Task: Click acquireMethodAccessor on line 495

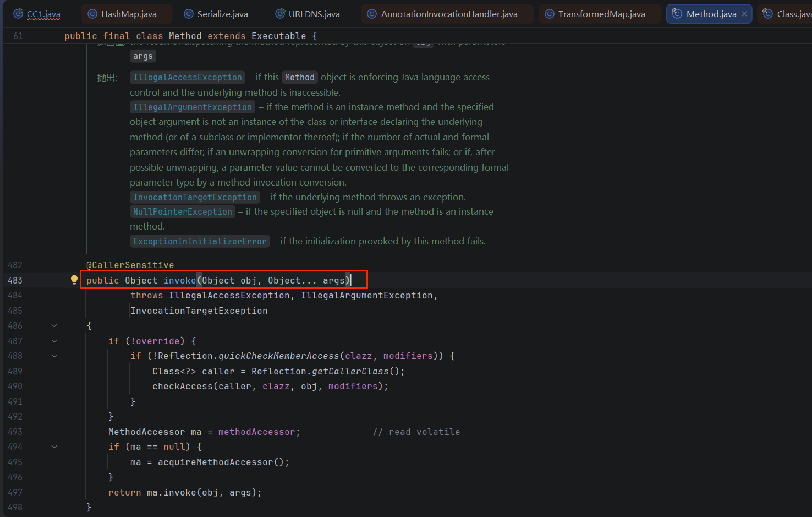Action: (216, 462)
